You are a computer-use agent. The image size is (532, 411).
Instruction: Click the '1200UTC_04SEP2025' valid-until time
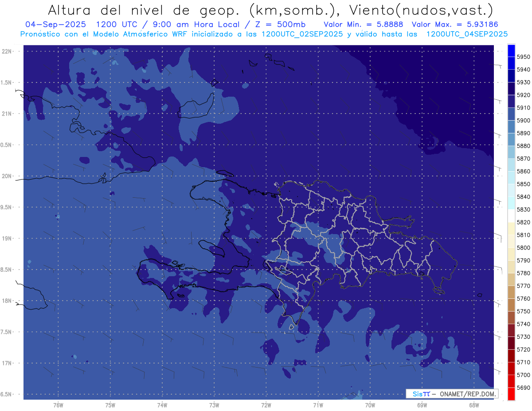coord(467,34)
